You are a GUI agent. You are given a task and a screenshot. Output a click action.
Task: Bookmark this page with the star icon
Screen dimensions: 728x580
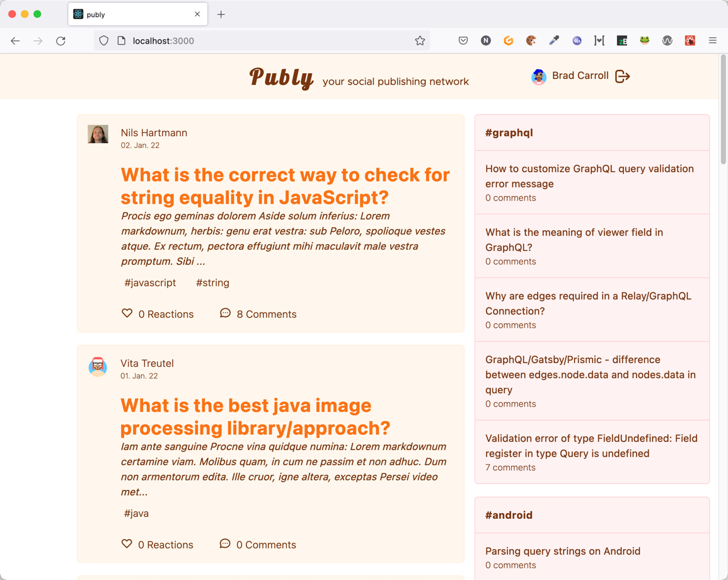coord(420,41)
